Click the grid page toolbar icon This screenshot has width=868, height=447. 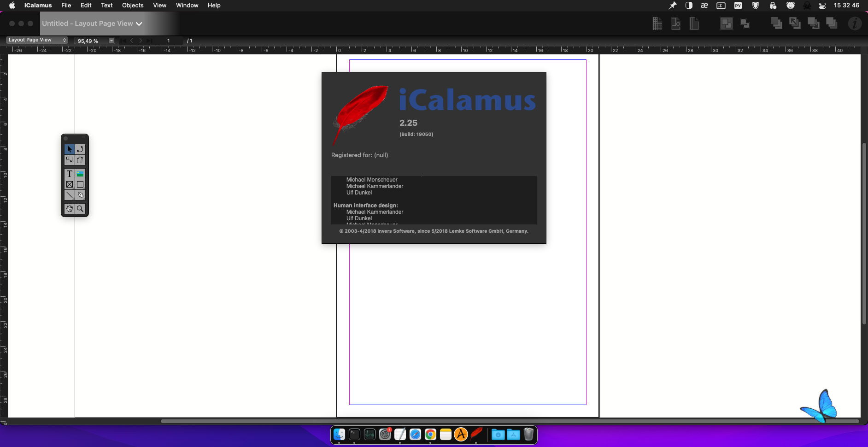coord(657,24)
